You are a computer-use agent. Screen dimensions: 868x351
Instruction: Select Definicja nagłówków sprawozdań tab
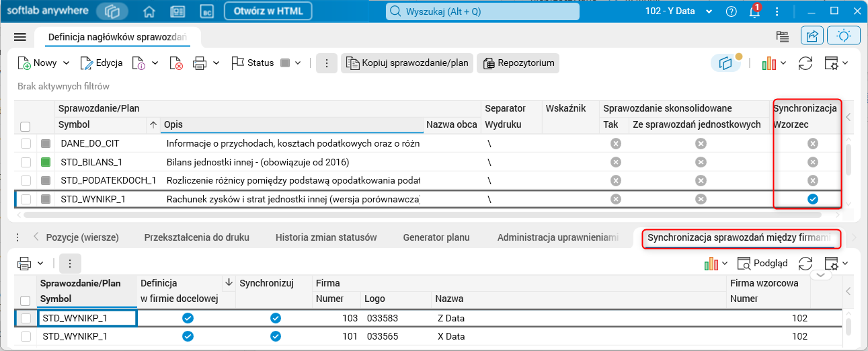118,37
